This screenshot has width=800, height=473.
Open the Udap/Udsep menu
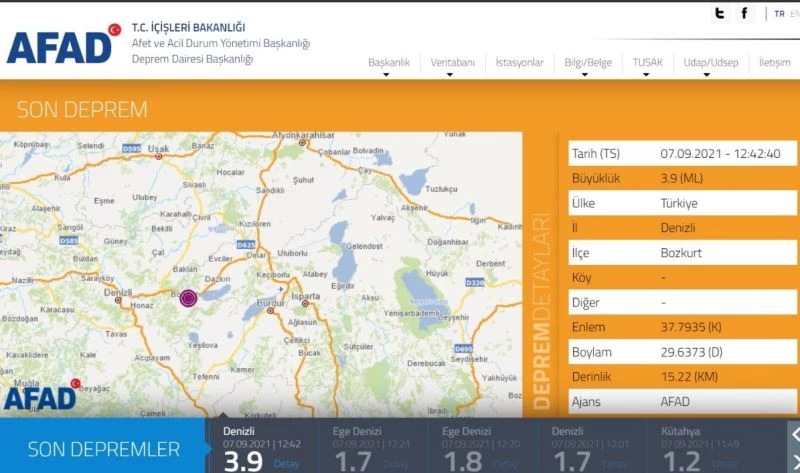pos(710,63)
